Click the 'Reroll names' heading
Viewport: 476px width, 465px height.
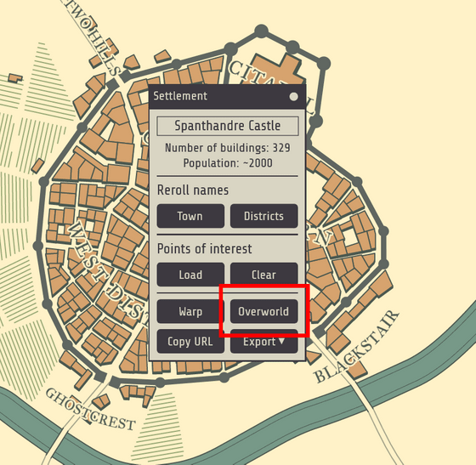(193, 190)
